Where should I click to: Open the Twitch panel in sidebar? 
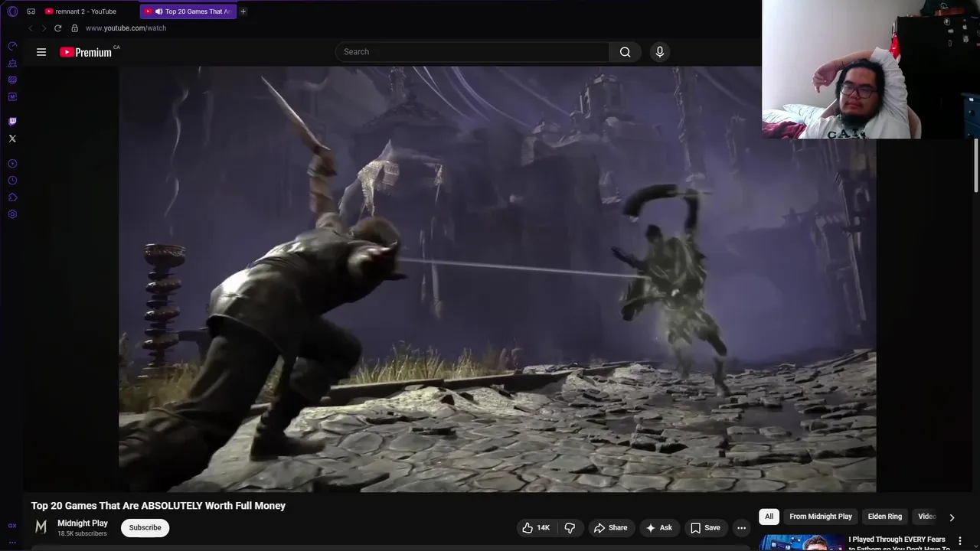coord(12,121)
